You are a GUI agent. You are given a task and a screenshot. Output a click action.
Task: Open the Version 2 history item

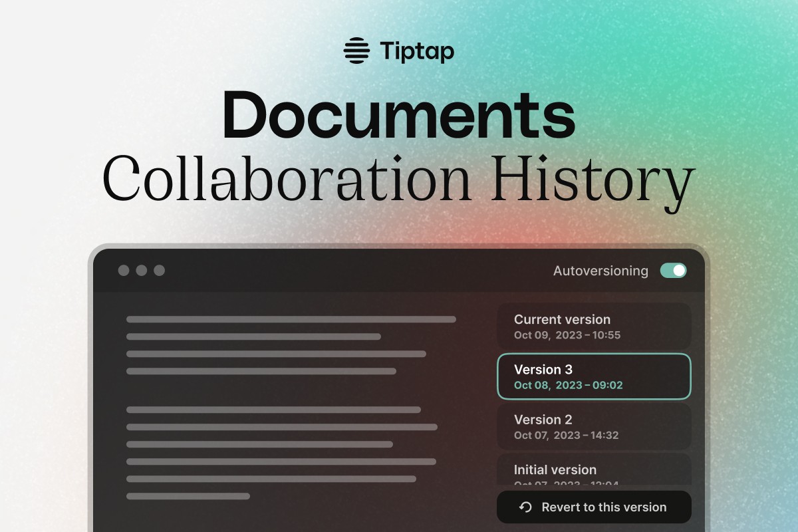click(594, 426)
